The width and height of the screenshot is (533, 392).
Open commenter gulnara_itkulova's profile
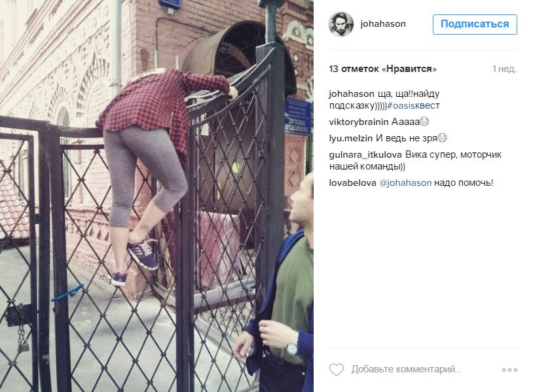point(365,155)
